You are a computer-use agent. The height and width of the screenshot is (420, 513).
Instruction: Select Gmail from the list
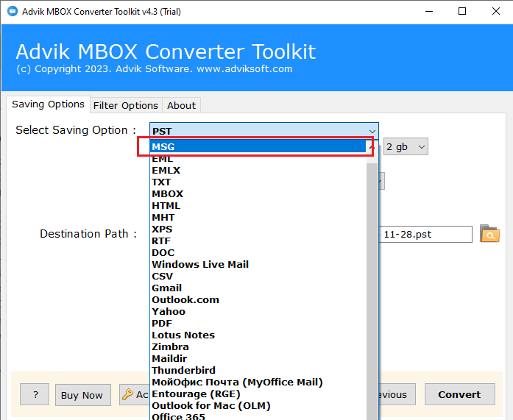(258, 288)
